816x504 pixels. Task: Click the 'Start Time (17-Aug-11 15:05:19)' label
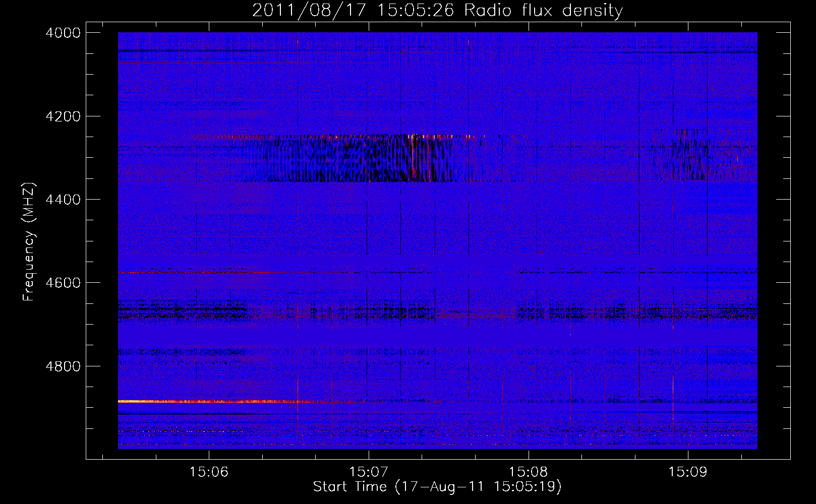[x=437, y=487]
